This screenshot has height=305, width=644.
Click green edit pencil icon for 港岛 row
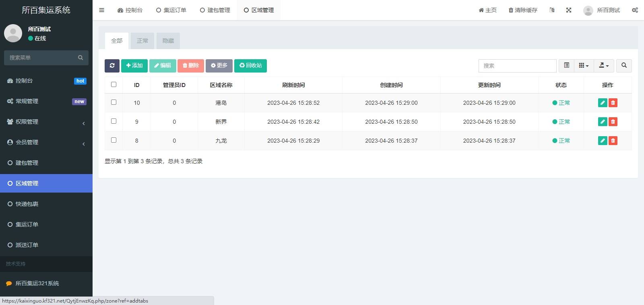[603, 103]
